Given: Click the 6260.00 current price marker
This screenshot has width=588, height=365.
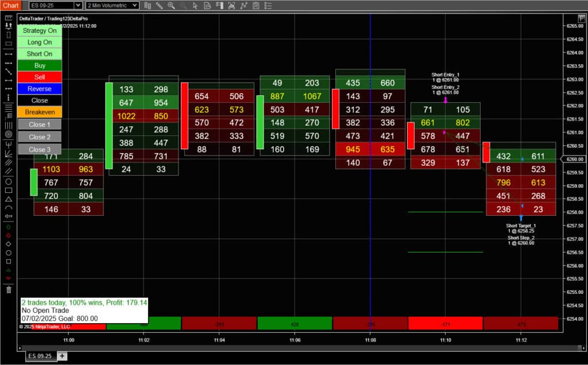Looking at the screenshot, I should tap(574, 160).
